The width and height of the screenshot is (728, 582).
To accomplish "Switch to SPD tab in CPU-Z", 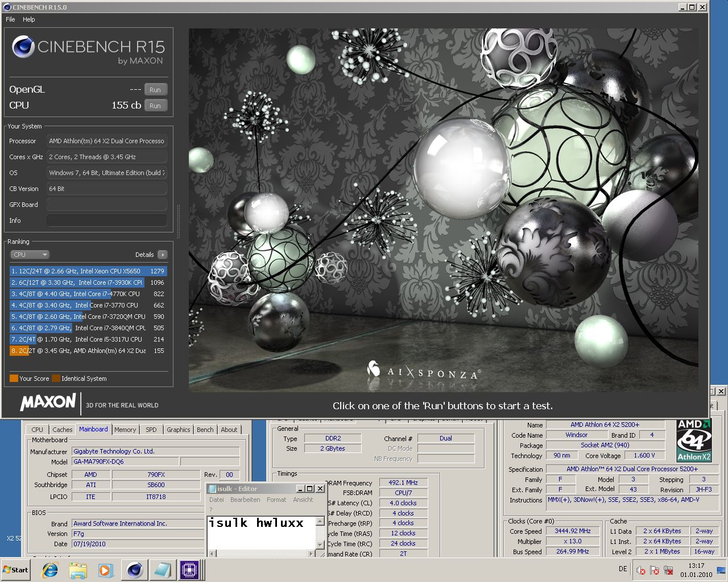I will (151, 430).
